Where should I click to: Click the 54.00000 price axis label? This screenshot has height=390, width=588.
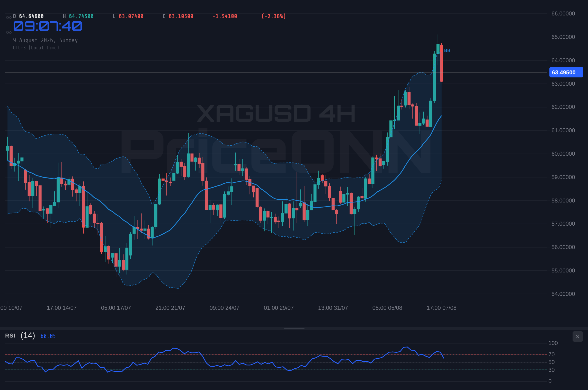pyautogui.click(x=563, y=294)
